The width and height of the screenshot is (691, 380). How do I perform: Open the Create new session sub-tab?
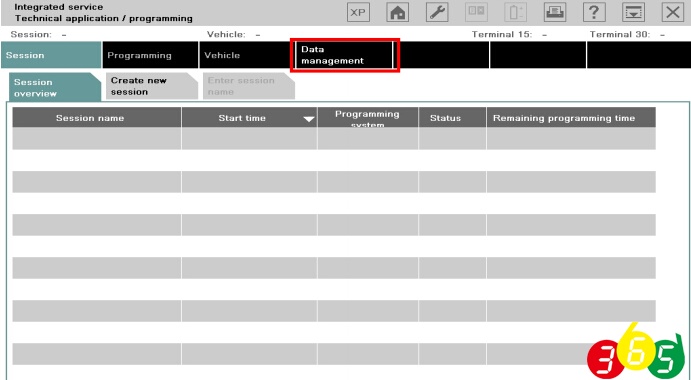click(152, 86)
